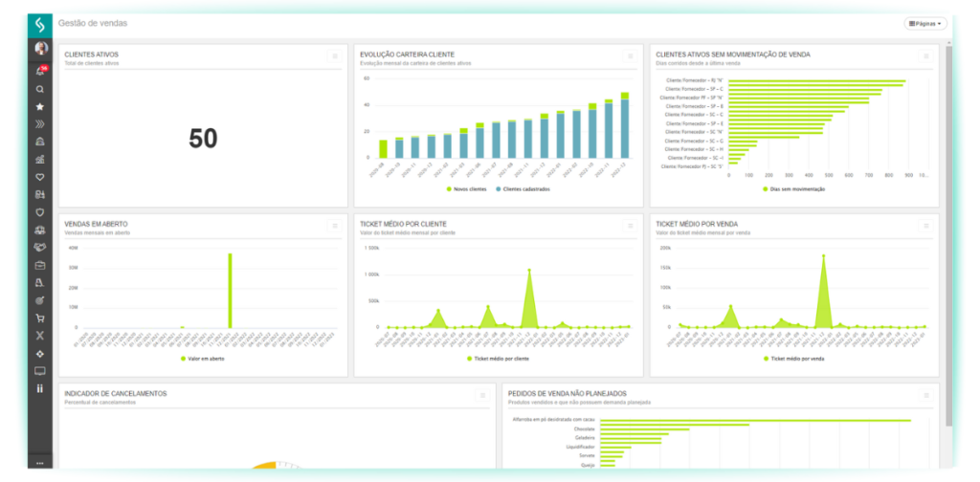Click the three-dots more button in sidebar

pos(40,463)
